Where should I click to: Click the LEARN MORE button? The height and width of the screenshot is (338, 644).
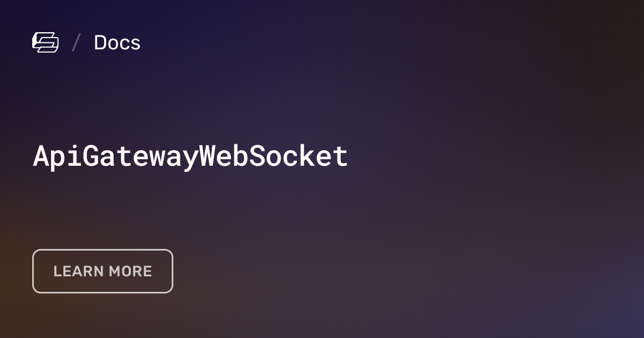click(103, 271)
